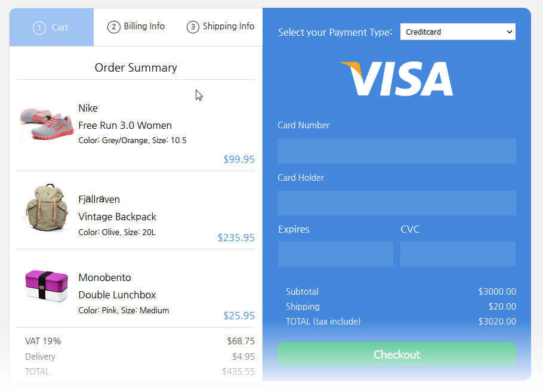Click the Color: Olive, Size: 20L text
This screenshot has height=392, width=543.
point(117,232)
